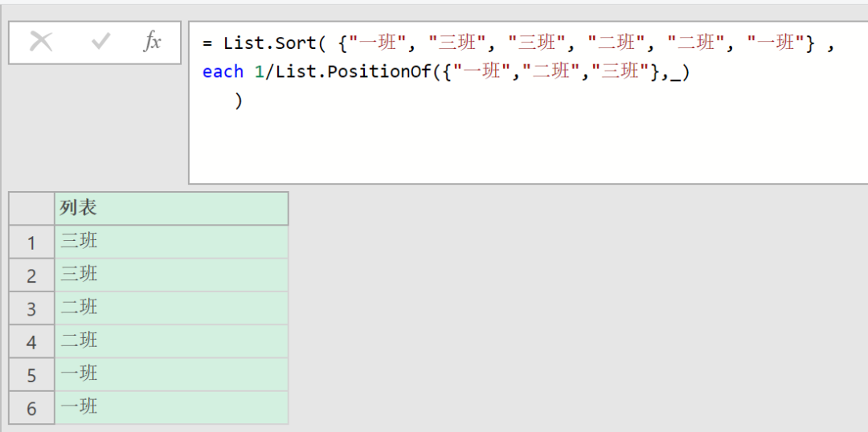Select the 二班 cell in row 3
The height and width of the screenshot is (432, 868).
tap(170, 308)
